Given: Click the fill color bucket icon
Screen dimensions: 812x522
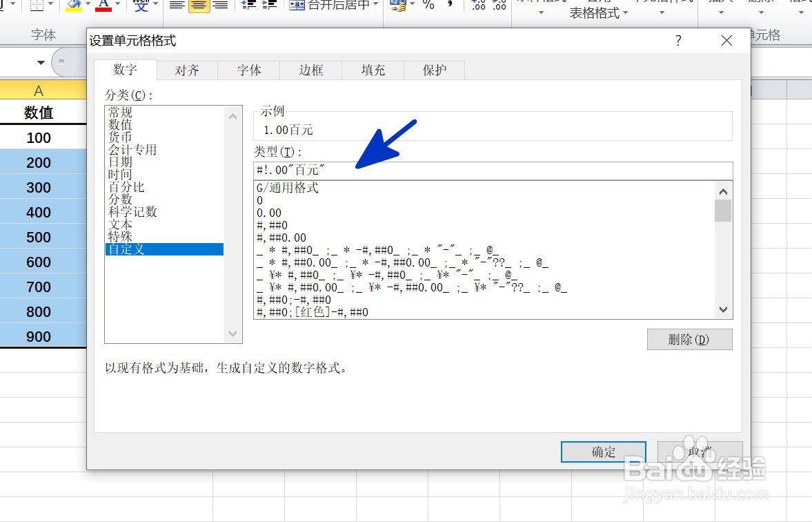Looking at the screenshot, I should [x=74, y=6].
